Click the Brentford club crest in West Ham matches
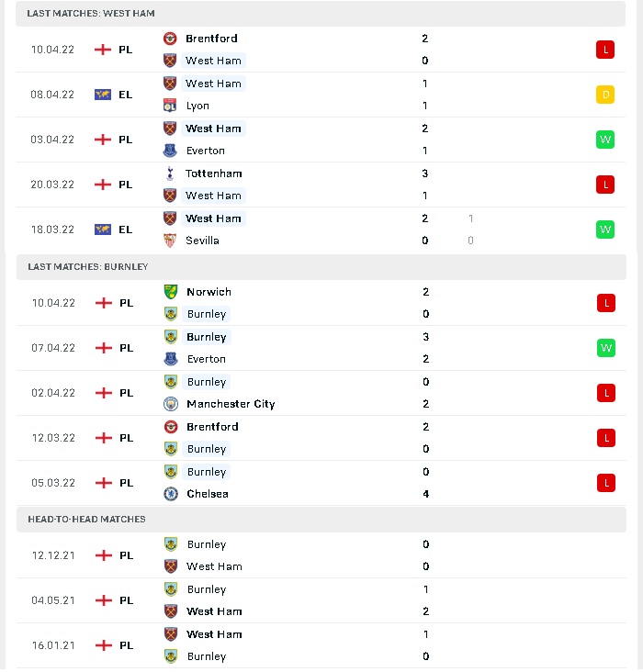Image resolution: width=643 pixels, height=672 pixels. (x=170, y=39)
